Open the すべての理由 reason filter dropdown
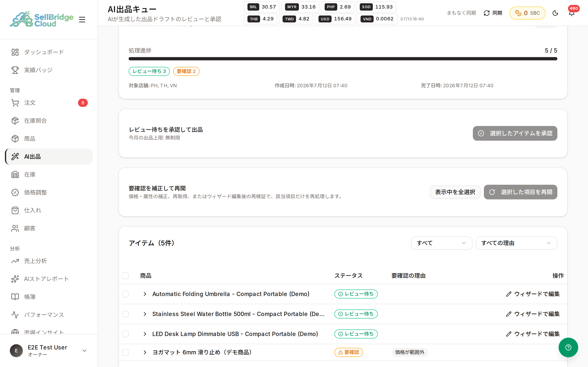 [516, 243]
